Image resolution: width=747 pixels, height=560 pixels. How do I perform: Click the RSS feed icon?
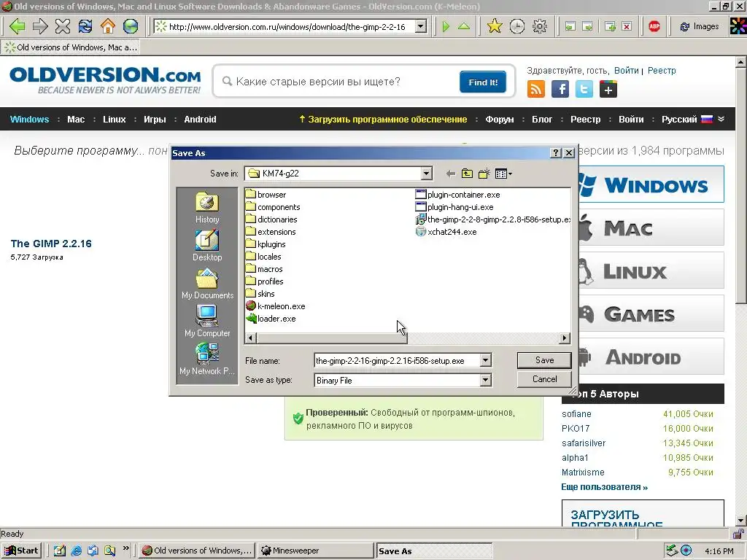coord(536,89)
